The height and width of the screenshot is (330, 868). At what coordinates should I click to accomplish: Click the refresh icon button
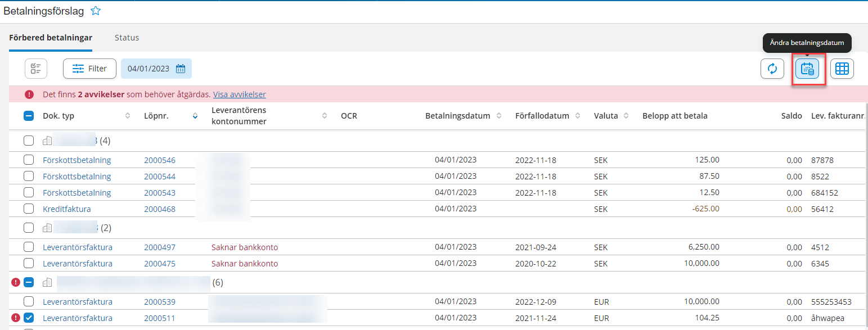click(772, 69)
